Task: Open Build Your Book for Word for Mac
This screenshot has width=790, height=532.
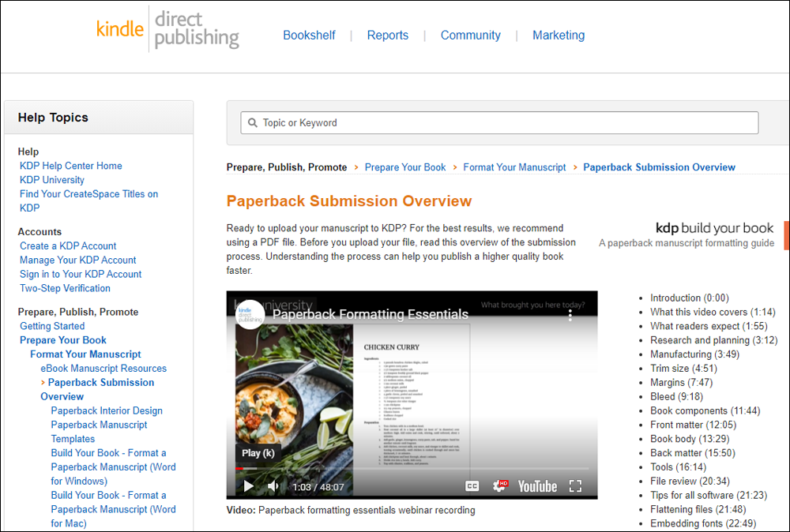Action: pos(113,509)
